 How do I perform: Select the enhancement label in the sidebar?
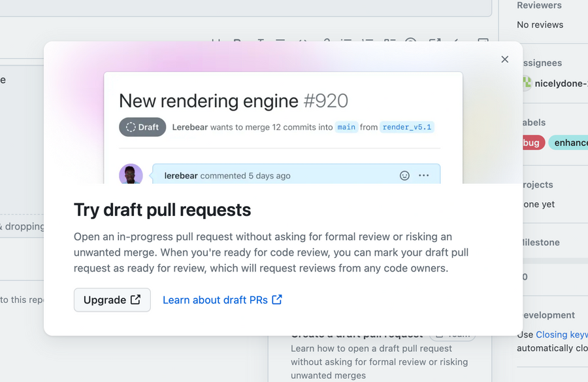571,142
